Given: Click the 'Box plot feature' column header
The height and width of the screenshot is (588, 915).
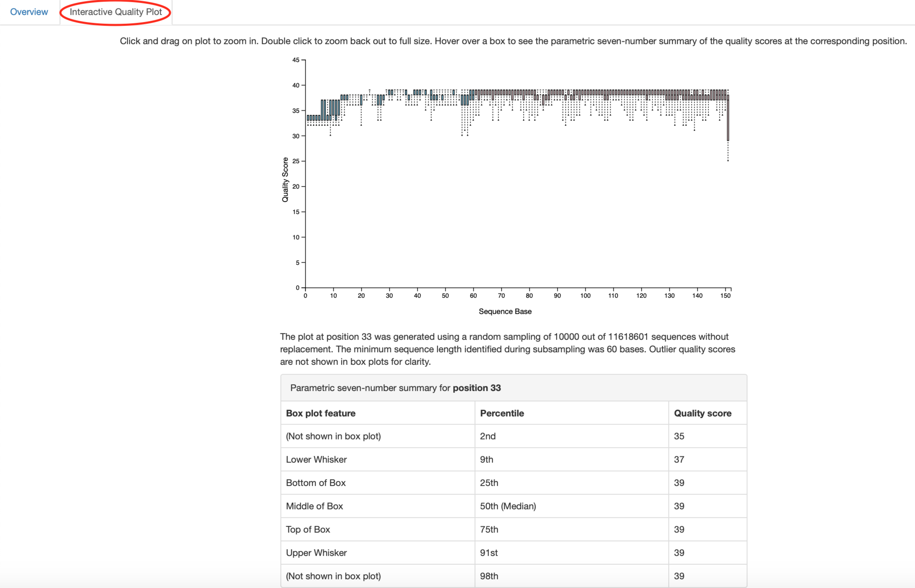Looking at the screenshot, I should click(321, 413).
